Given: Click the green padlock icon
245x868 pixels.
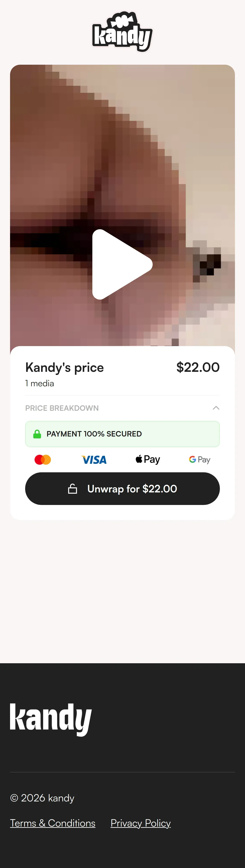Looking at the screenshot, I should click(37, 434).
